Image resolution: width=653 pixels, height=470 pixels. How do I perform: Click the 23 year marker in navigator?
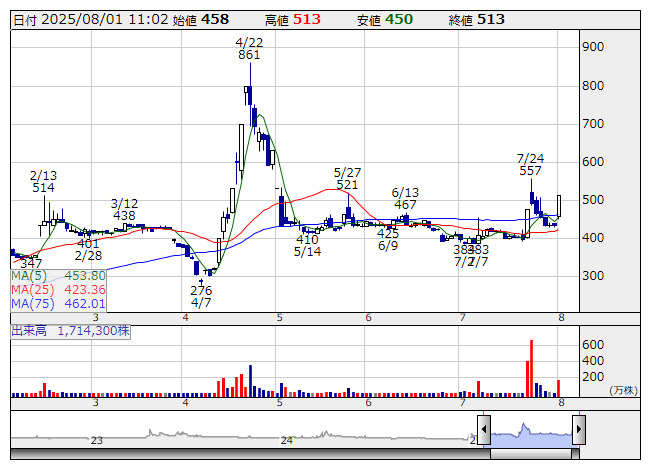[96, 440]
